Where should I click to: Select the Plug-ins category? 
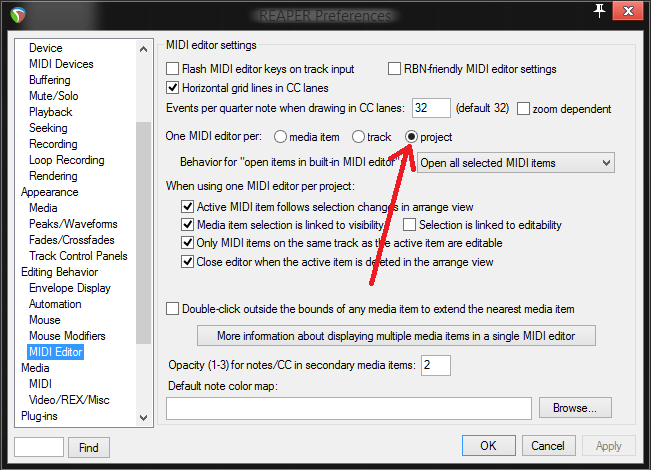(x=39, y=416)
